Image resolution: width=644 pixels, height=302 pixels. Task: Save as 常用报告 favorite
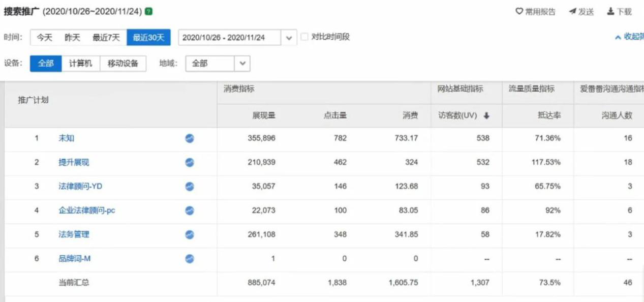[x=536, y=12]
